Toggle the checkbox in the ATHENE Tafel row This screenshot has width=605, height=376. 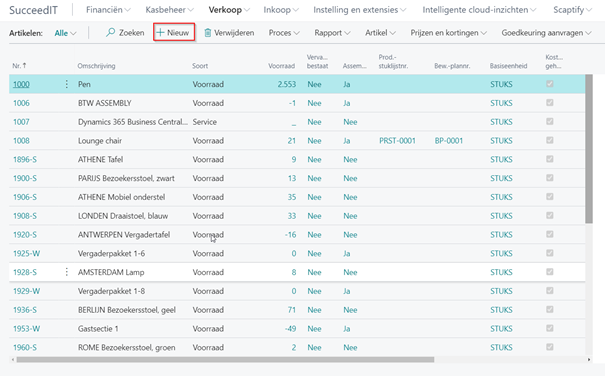(550, 159)
